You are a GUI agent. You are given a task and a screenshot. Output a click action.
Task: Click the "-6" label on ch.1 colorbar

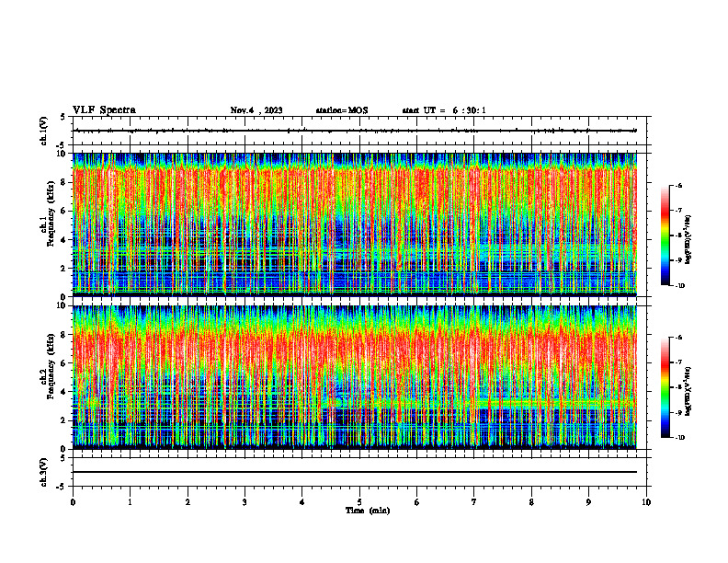point(678,185)
